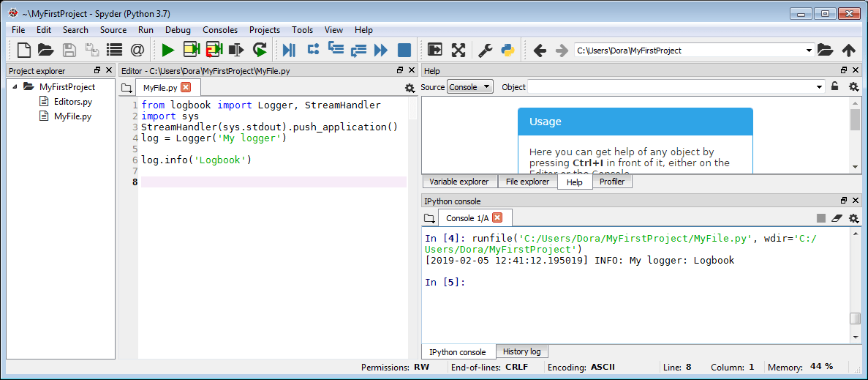Open the Consoles menu
This screenshot has width=868, height=380.
(220, 30)
